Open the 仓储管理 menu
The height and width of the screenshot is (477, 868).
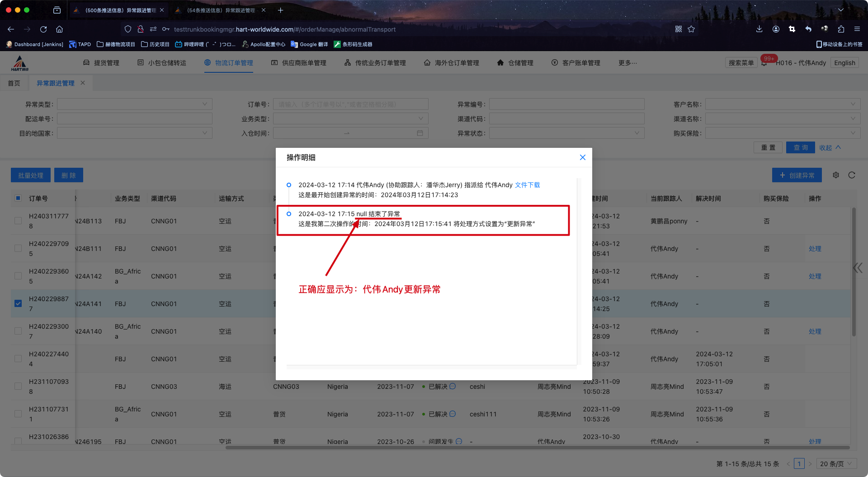click(x=515, y=63)
